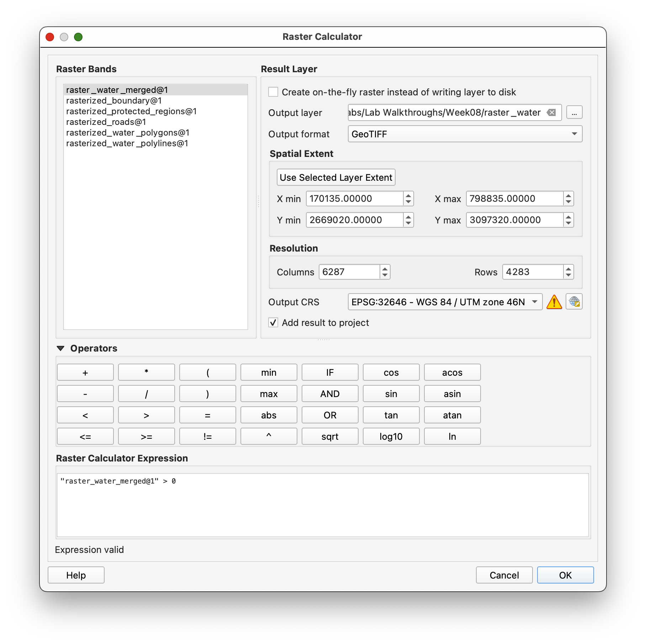Click Use Selected Layer Extent button
This screenshot has height=644, width=646.
pos(336,177)
